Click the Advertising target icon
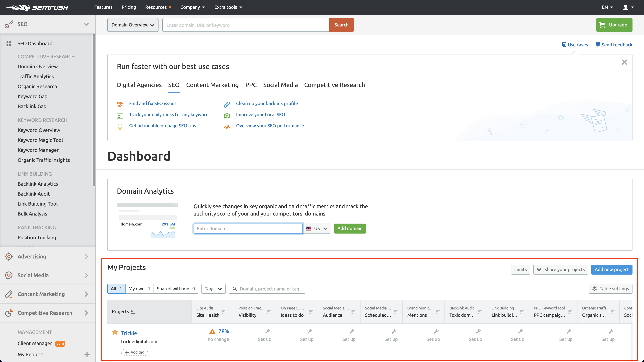The height and width of the screenshot is (362, 644). coord(9,256)
